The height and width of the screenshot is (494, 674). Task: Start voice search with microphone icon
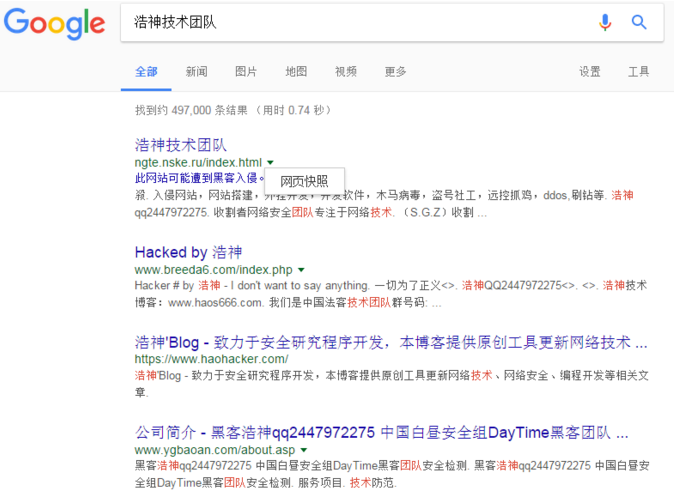(605, 22)
